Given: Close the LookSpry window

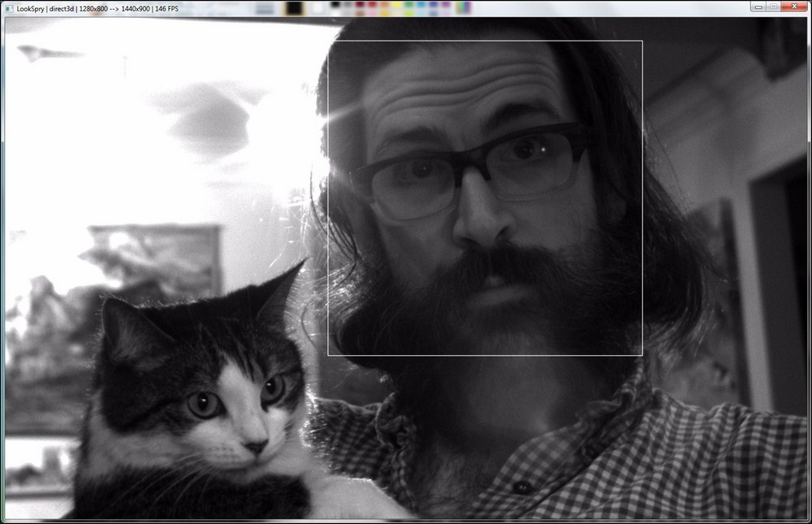Looking at the screenshot, I should pyautogui.click(x=794, y=6).
